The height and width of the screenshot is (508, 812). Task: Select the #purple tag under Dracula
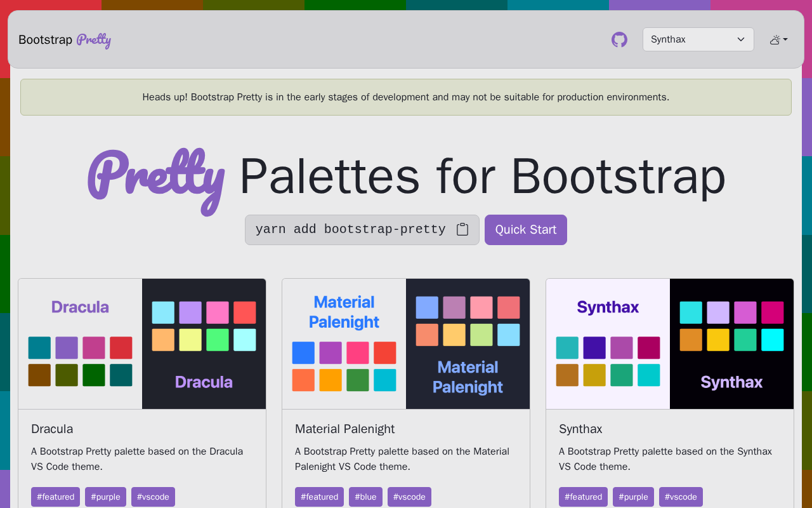pos(106,497)
